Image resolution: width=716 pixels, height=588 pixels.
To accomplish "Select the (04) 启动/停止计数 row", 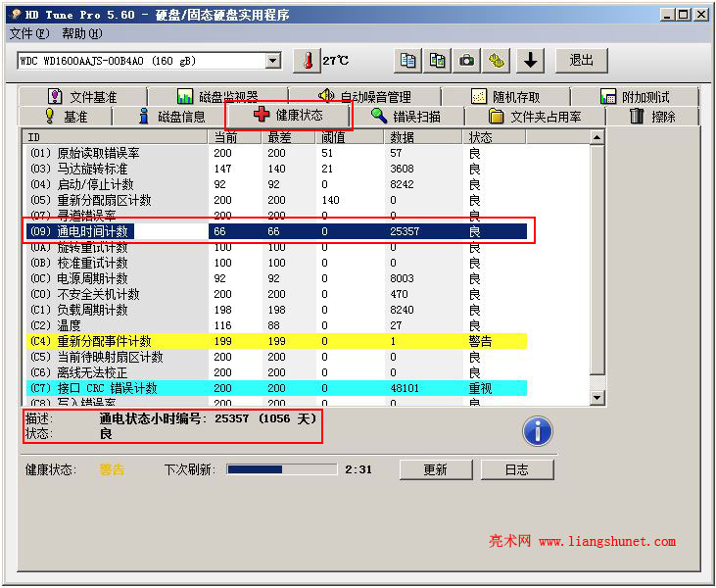I will [276, 184].
